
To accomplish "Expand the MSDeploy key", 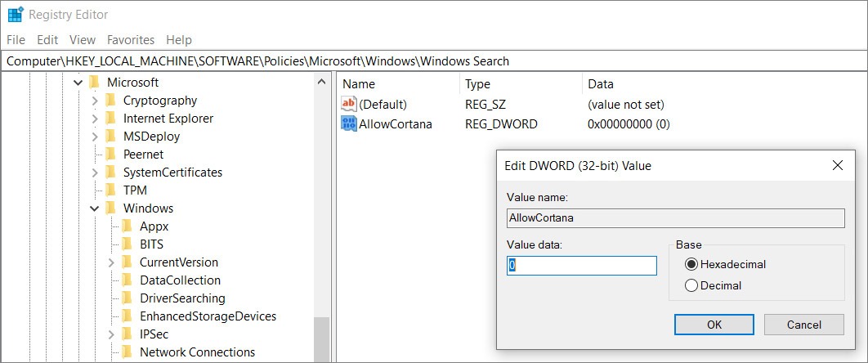I will click(95, 137).
